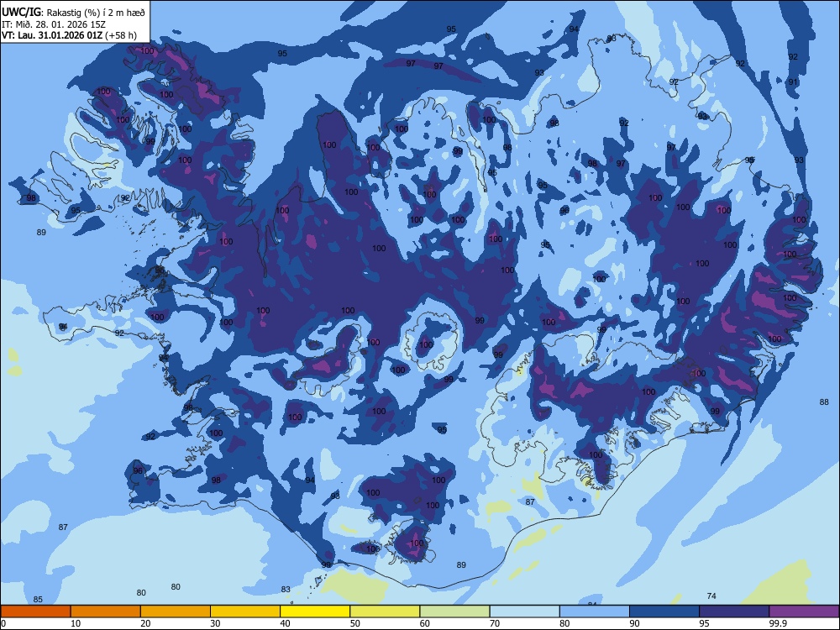
Task: Click the '85' humidity value on the map
Action: 38,600
